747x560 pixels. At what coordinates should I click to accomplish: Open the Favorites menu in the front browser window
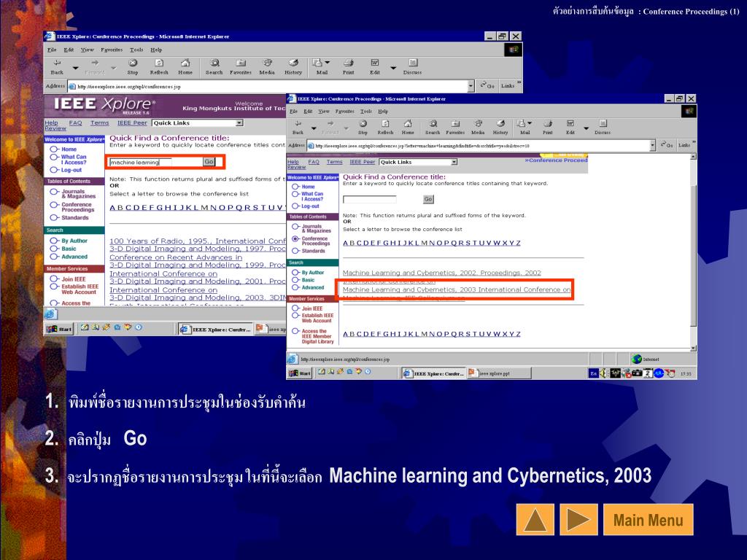coord(344,112)
